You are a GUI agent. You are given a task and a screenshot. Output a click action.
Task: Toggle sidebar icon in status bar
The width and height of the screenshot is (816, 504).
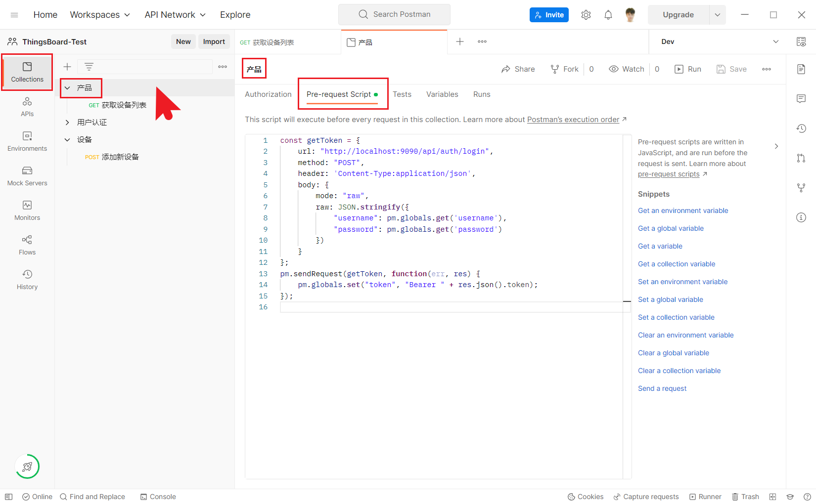tap(8, 497)
